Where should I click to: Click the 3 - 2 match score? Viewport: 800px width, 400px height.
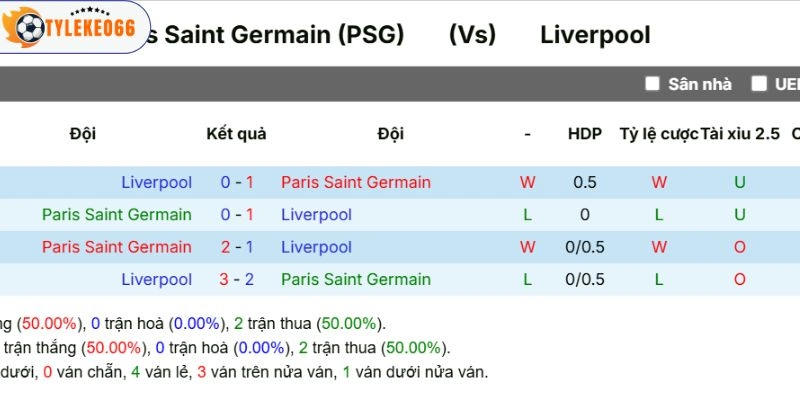(236, 279)
